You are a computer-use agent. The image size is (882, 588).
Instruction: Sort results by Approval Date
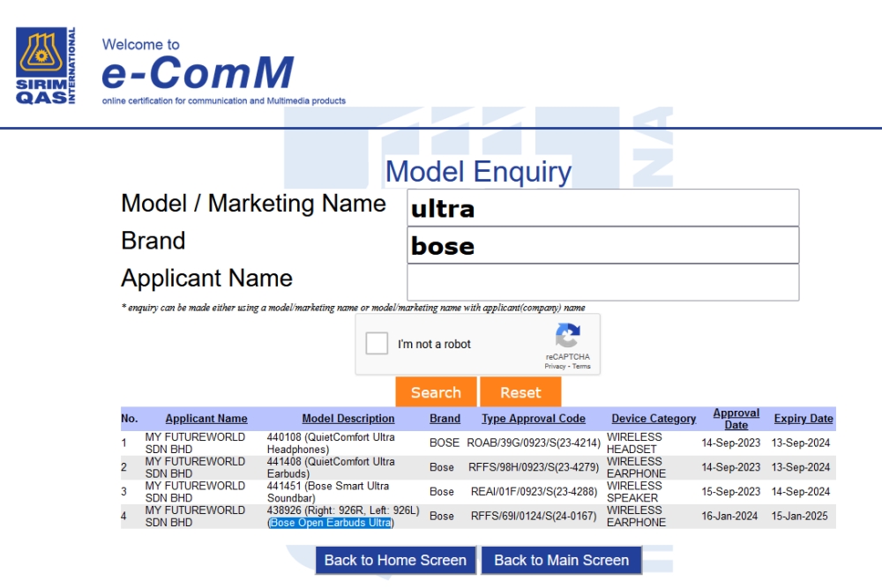(x=736, y=419)
